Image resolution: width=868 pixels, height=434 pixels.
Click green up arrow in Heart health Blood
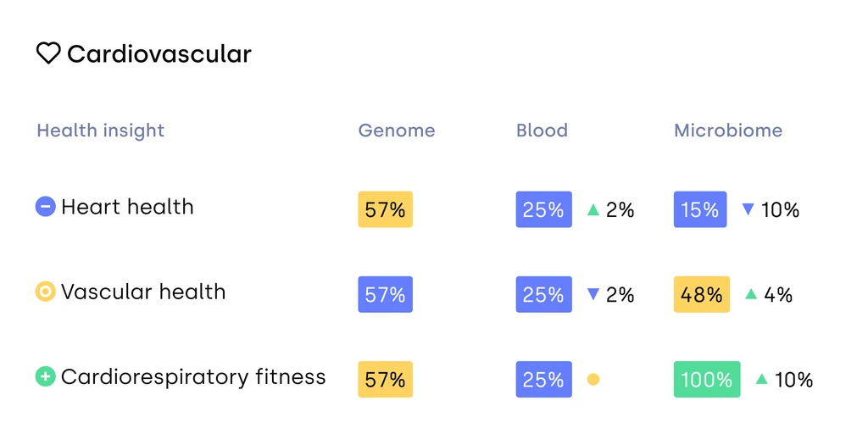(593, 209)
